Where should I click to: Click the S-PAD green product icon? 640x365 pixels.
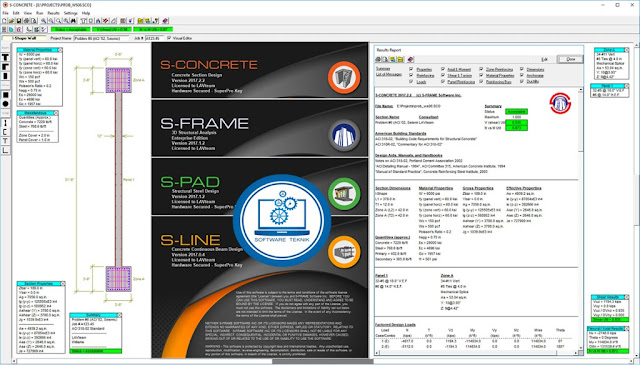point(344,194)
